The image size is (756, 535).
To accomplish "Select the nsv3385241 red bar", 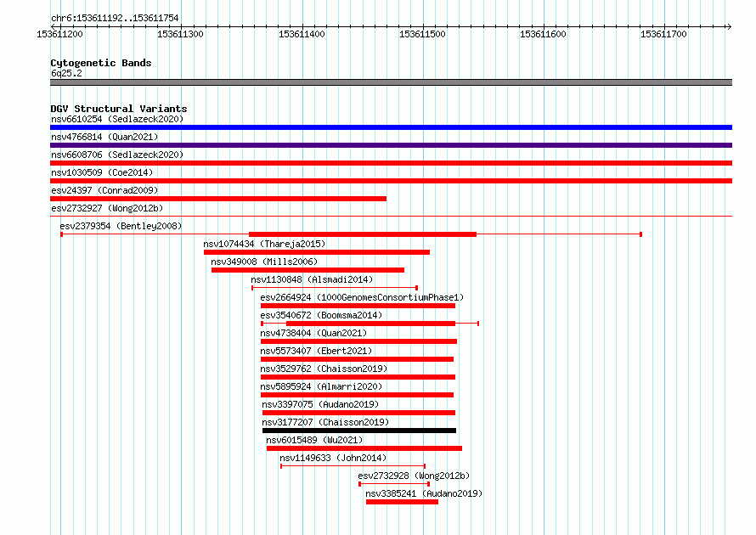I will (x=402, y=502).
